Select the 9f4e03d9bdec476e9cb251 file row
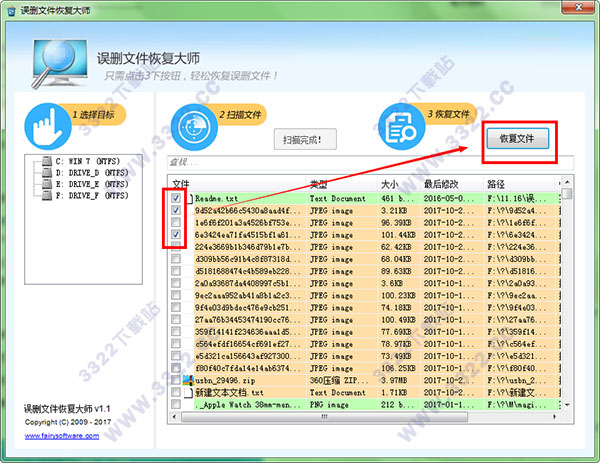The height and width of the screenshot is (463, 600). (x=365, y=307)
